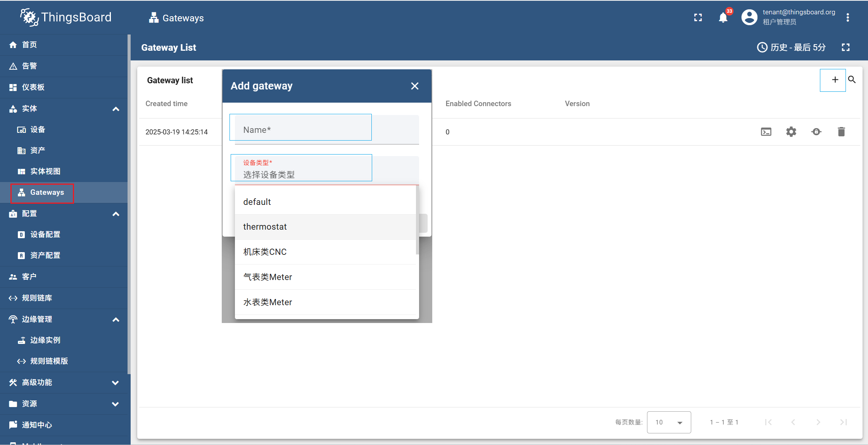The height and width of the screenshot is (445, 868).
Task: Open the top-right three-dot menu
Action: (x=848, y=17)
